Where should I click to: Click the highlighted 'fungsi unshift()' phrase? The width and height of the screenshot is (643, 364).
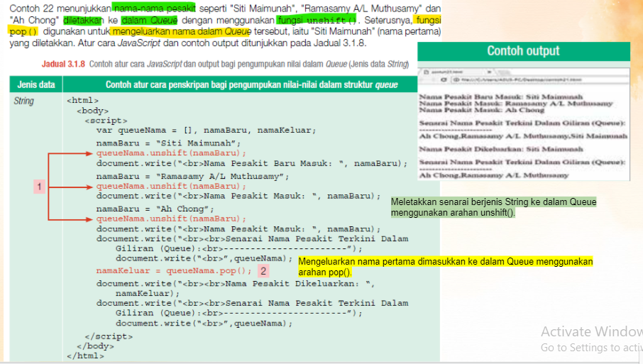317,20
